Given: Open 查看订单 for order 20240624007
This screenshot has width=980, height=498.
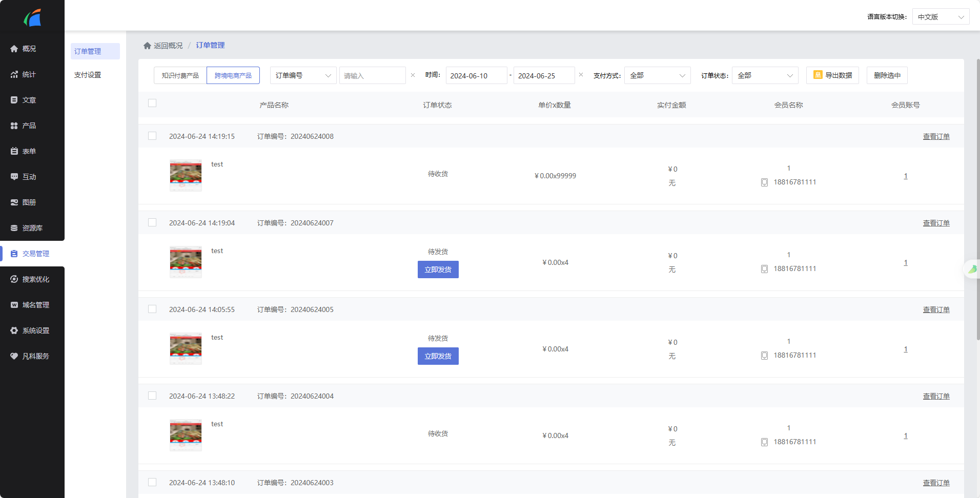Looking at the screenshot, I should (936, 223).
